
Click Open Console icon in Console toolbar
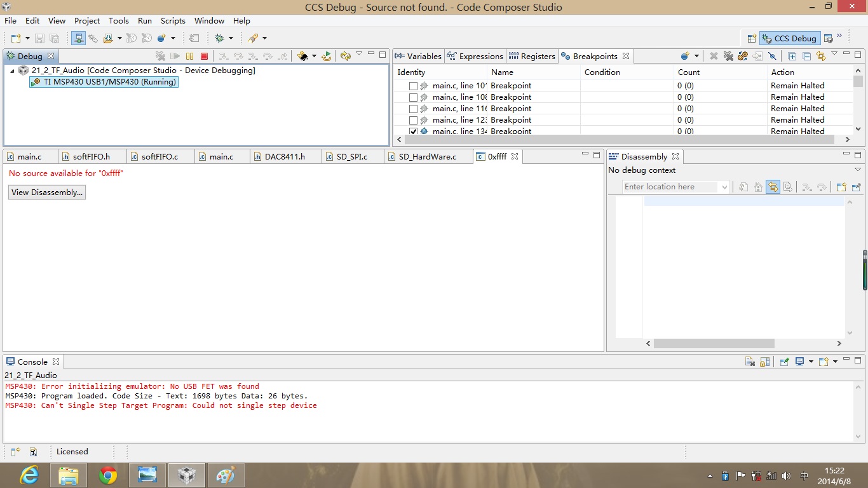pos(824,362)
